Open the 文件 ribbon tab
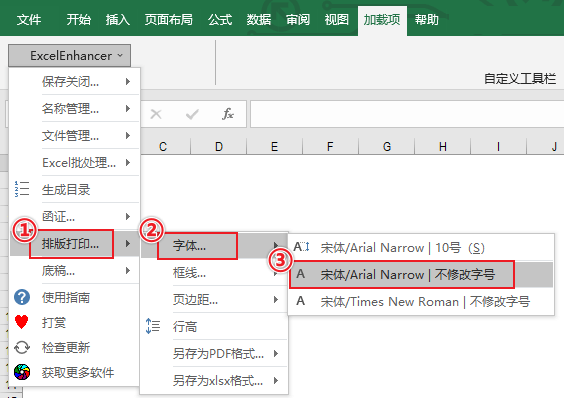564x398 pixels. (x=29, y=19)
